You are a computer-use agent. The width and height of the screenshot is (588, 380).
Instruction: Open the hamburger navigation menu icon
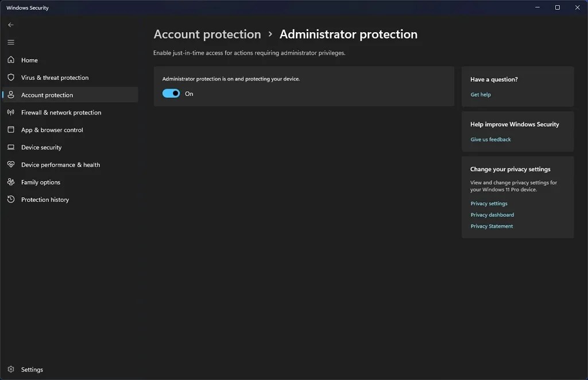click(11, 43)
